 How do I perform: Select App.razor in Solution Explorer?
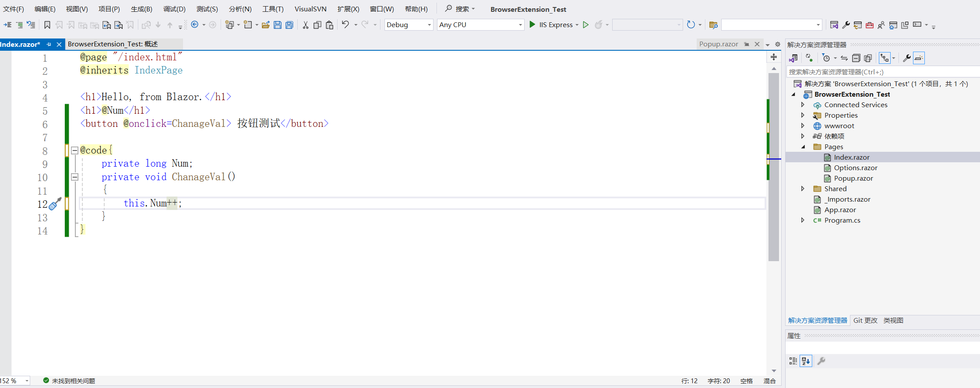[840, 210]
